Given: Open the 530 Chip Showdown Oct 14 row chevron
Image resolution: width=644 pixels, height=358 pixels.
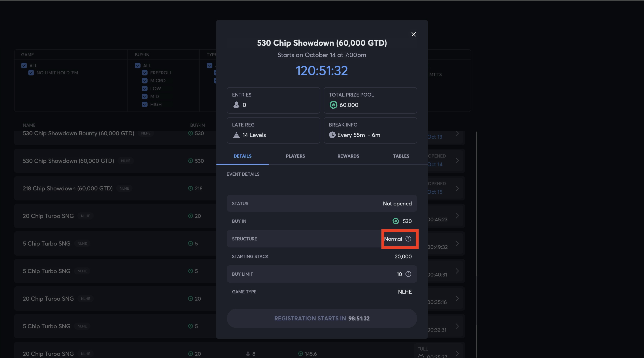Looking at the screenshot, I should point(457,161).
